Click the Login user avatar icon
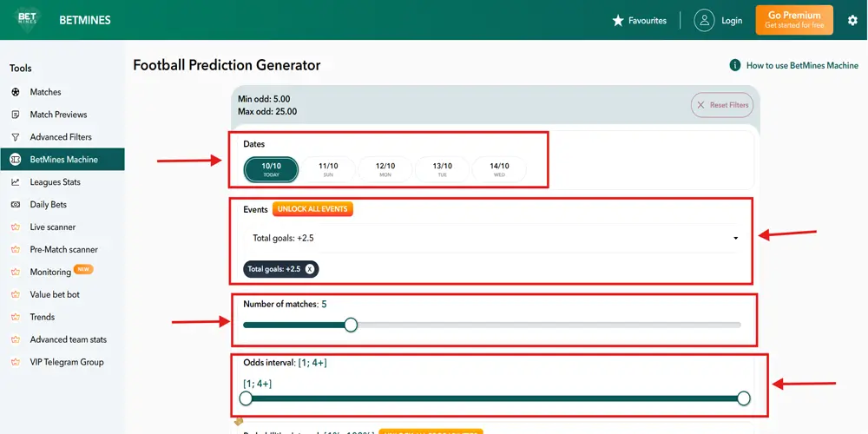The width and height of the screenshot is (868, 434). click(704, 21)
